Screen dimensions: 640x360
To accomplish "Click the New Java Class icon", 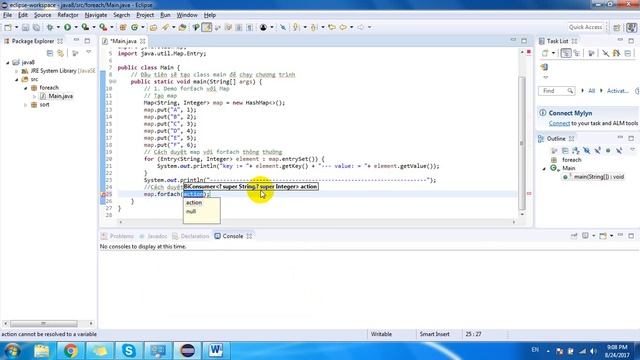I will click(134, 27).
